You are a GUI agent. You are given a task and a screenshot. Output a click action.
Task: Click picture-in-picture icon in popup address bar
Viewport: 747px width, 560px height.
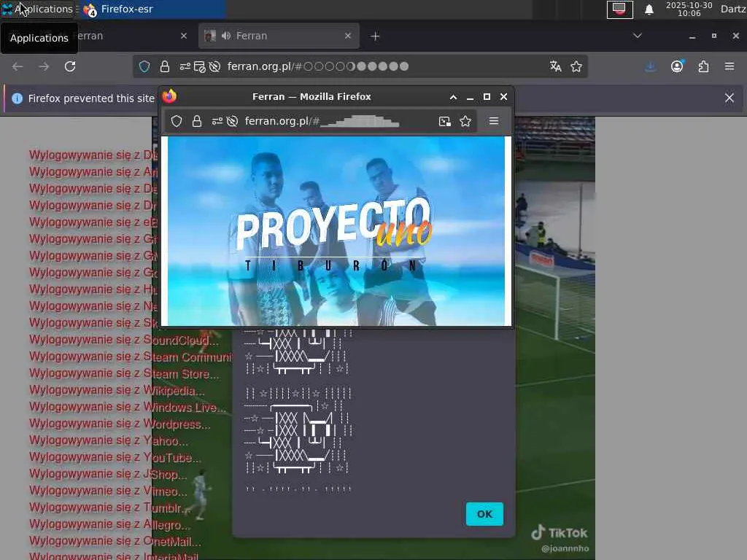(x=444, y=122)
